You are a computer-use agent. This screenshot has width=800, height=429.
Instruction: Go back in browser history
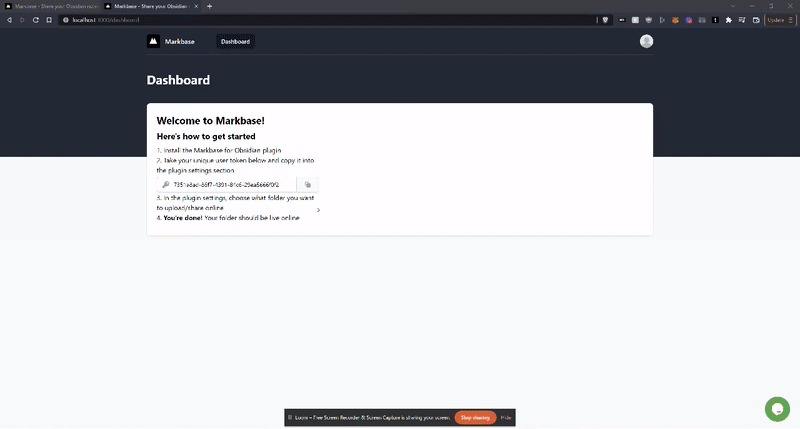(x=9, y=20)
